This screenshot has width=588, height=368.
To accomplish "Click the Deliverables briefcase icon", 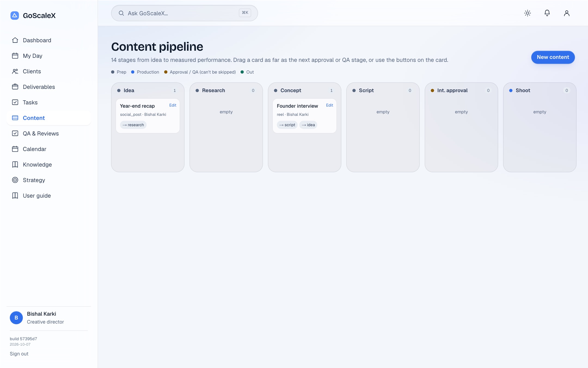I will coord(15,87).
